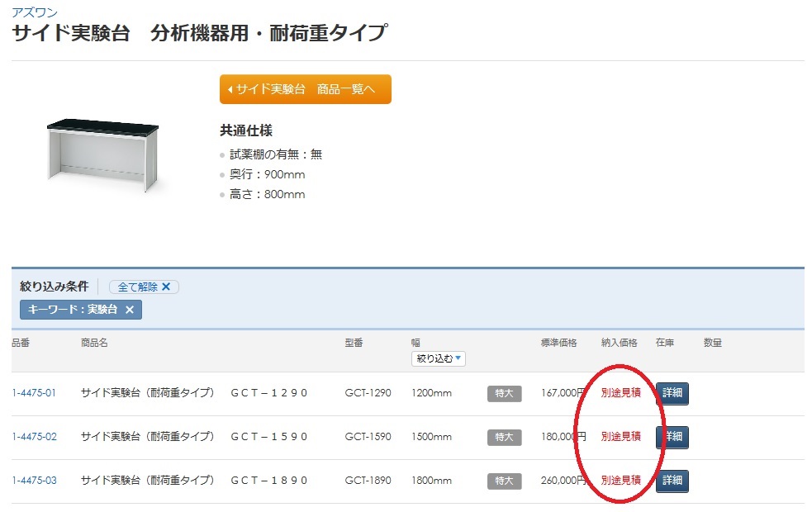Click 別途見積 for the 1200mm bench
812x512 pixels.
tap(621, 393)
